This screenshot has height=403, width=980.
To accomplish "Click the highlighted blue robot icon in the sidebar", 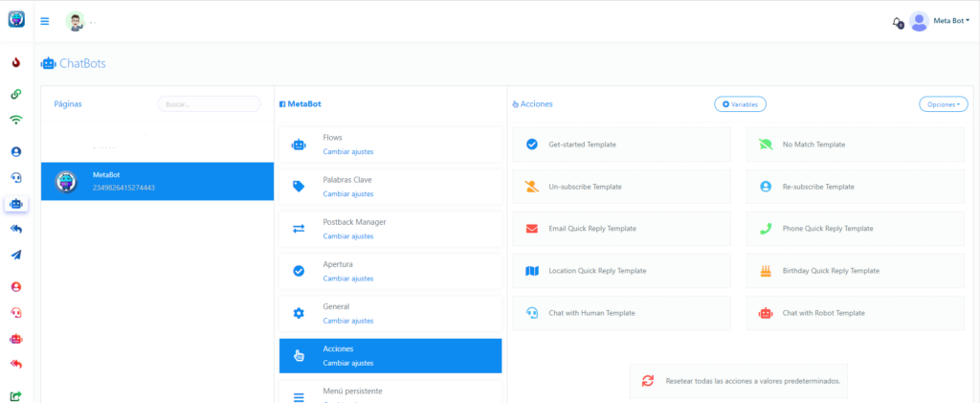I will 16,204.
